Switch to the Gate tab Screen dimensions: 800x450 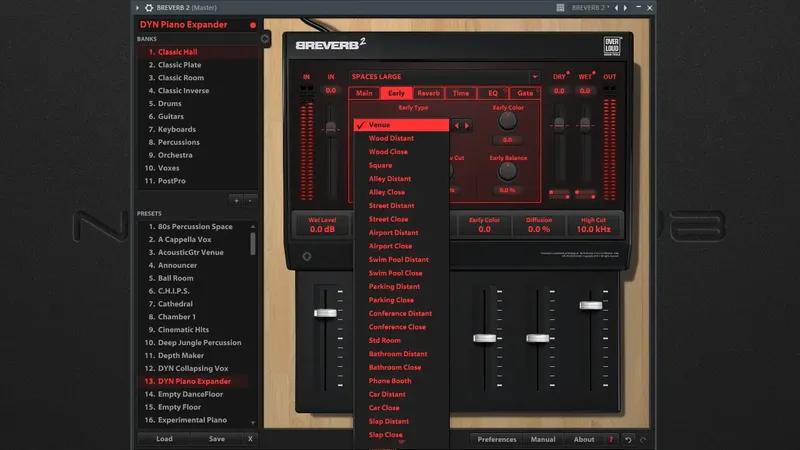525,93
